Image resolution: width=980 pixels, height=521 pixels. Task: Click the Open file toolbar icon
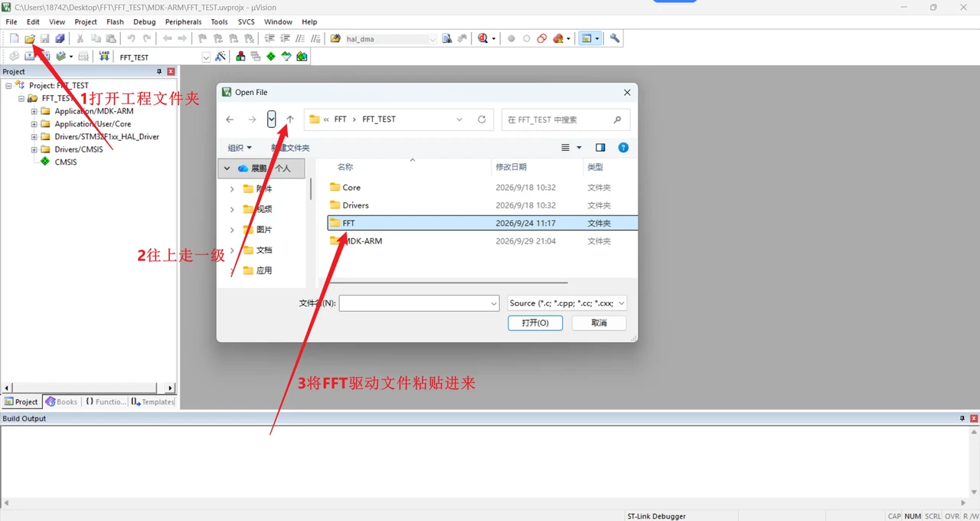coord(30,38)
